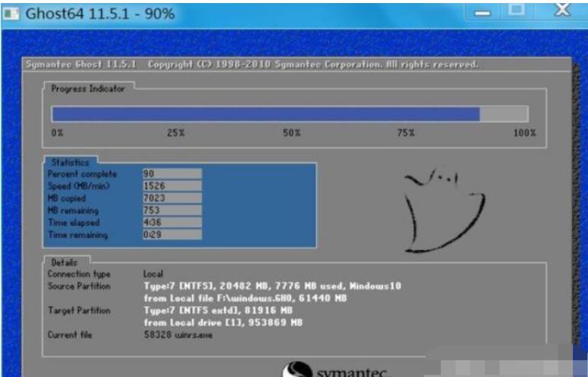Viewport: 588px width, 377px height.
Task: Click the ghost mascot drawing
Action: (444, 211)
